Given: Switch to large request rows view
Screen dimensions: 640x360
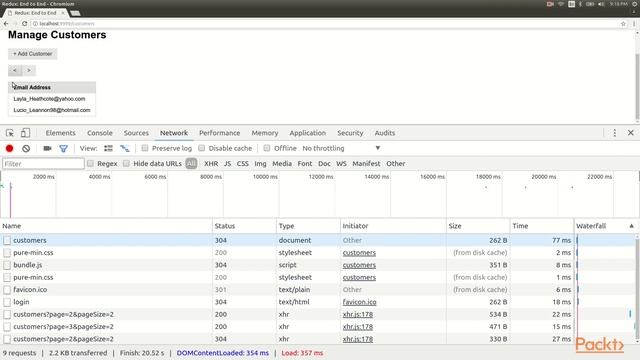Looking at the screenshot, I should 108,149.
